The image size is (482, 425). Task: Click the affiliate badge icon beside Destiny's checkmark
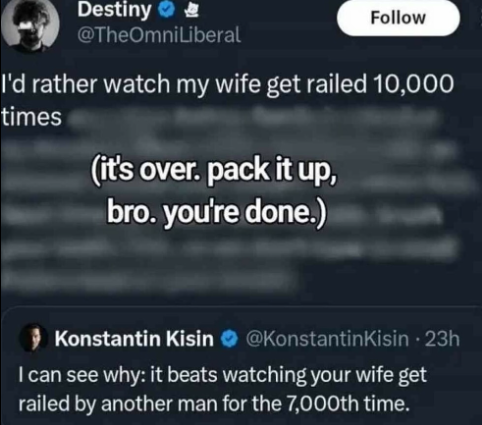[x=192, y=11]
